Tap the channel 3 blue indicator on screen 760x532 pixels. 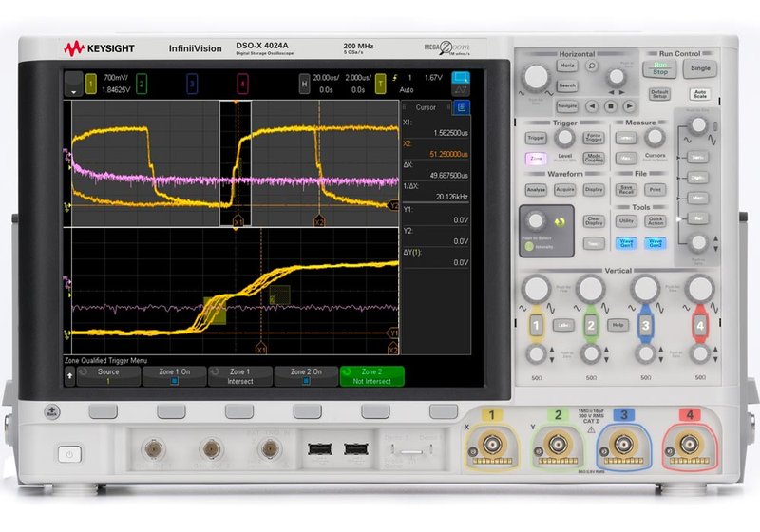point(192,84)
